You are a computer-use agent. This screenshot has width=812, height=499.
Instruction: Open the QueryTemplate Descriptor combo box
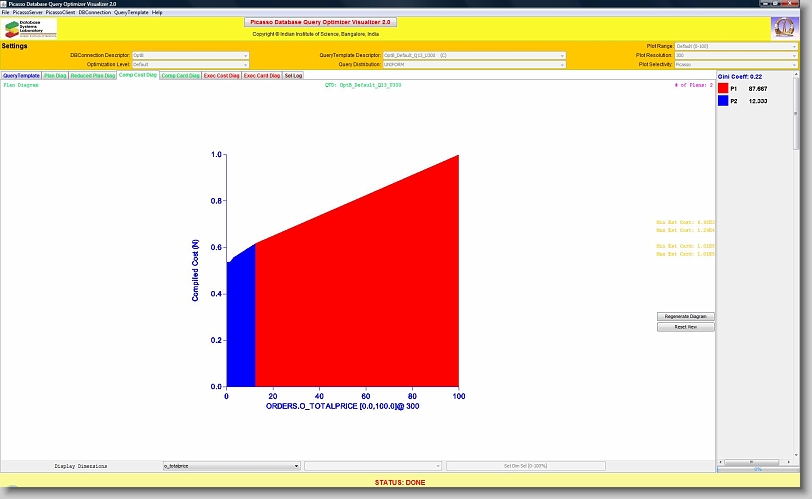click(474, 55)
